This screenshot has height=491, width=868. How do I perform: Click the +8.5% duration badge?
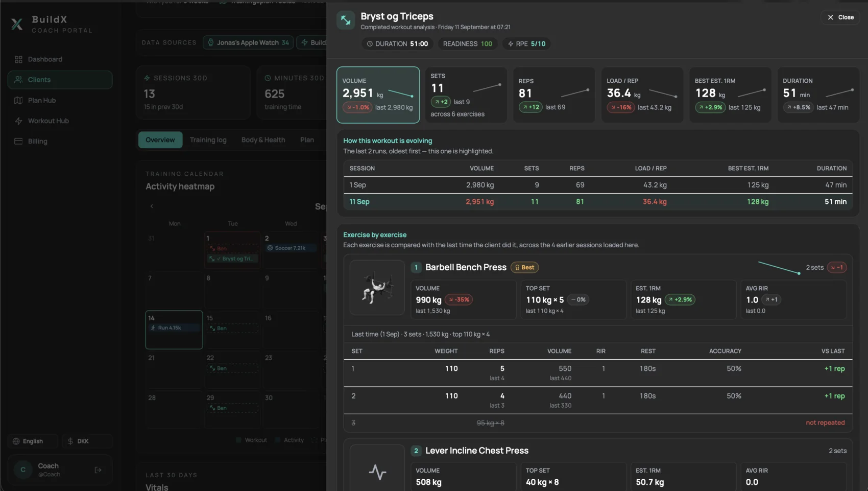798,107
